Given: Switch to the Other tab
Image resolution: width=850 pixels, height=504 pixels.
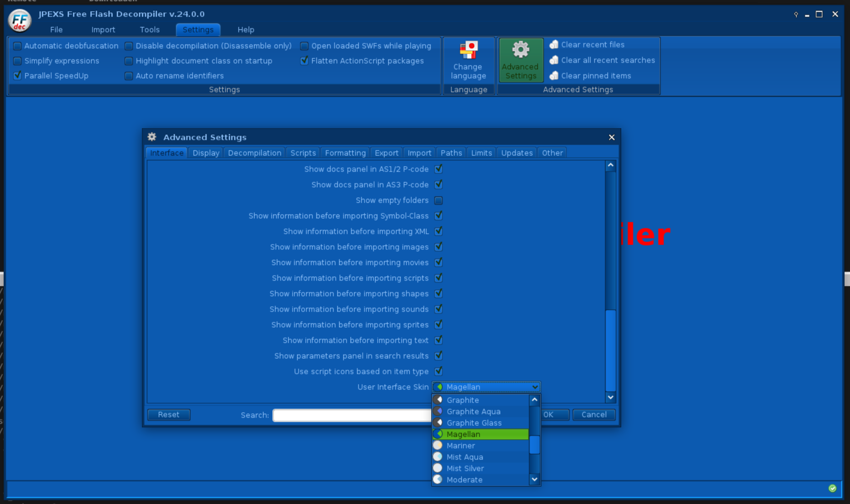Looking at the screenshot, I should click(x=552, y=153).
